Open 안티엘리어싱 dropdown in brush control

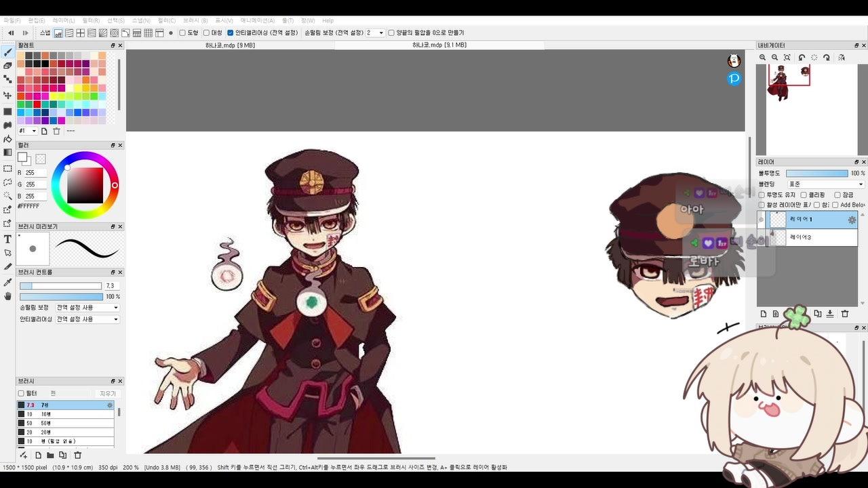tap(87, 319)
